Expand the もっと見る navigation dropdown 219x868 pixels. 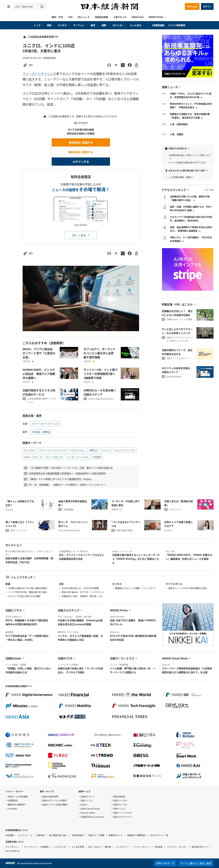(x=137, y=25)
